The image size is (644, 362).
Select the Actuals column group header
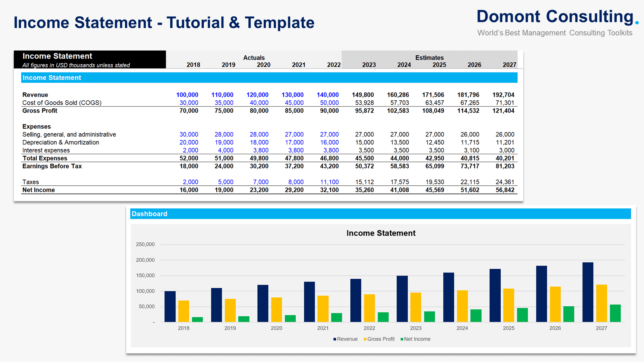point(254,58)
